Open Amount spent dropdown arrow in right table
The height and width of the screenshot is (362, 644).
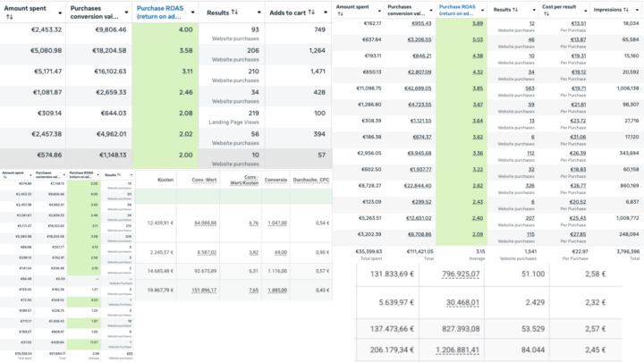point(379,10)
